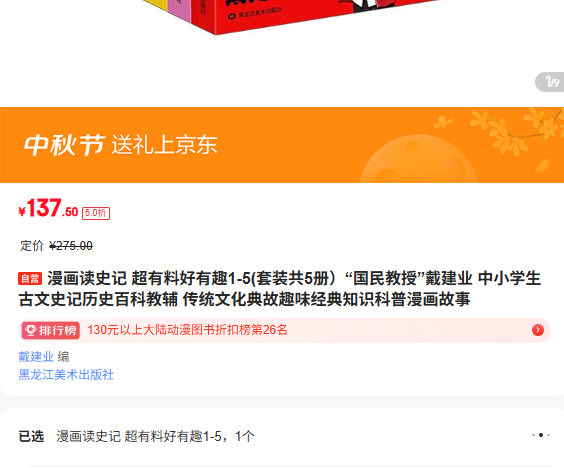Image resolution: width=564 pixels, height=468 pixels.
Task: Click the original price ¥275.00
Action: tap(71, 246)
